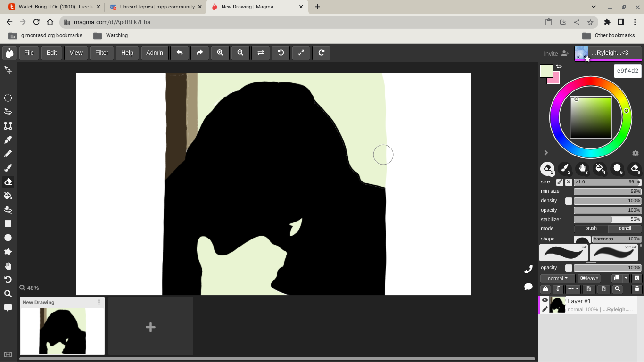The height and width of the screenshot is (362, 644).
Task: Open the voice call phone icon
Action: pos(528,269)
